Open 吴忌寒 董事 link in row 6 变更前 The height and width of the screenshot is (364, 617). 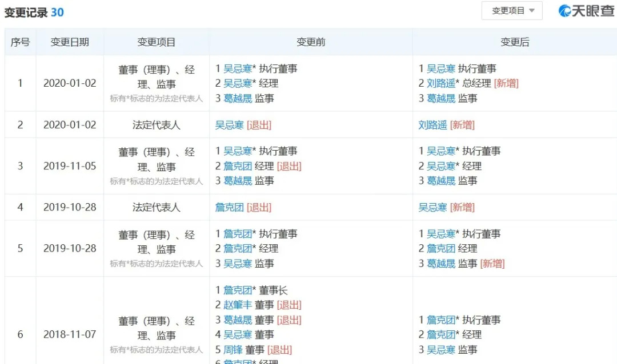tap(238, 335)
